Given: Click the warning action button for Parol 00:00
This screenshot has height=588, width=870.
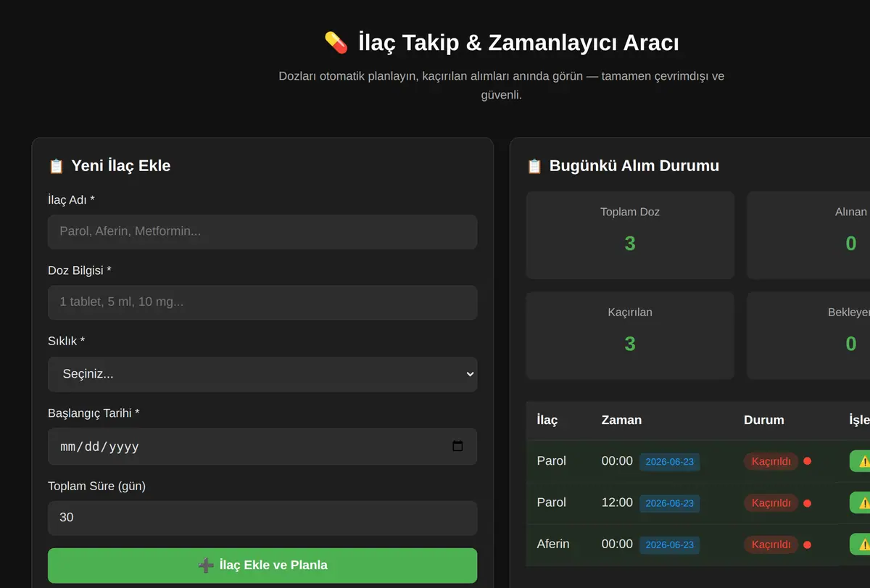Looking at the screenshot, I should [x=860, y=461].
